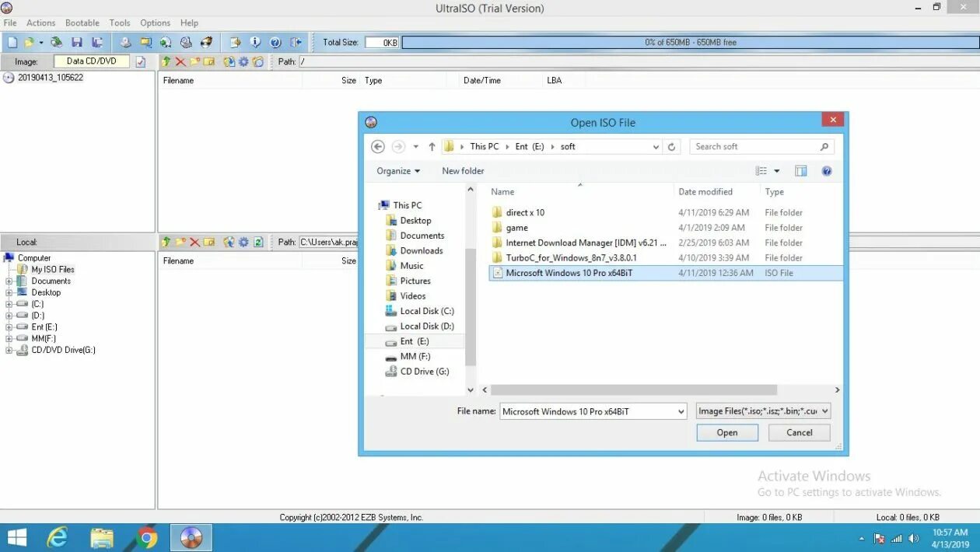Expand the address bar previous locations dropdown
The image size is (980, 552).
pos(656,146)
